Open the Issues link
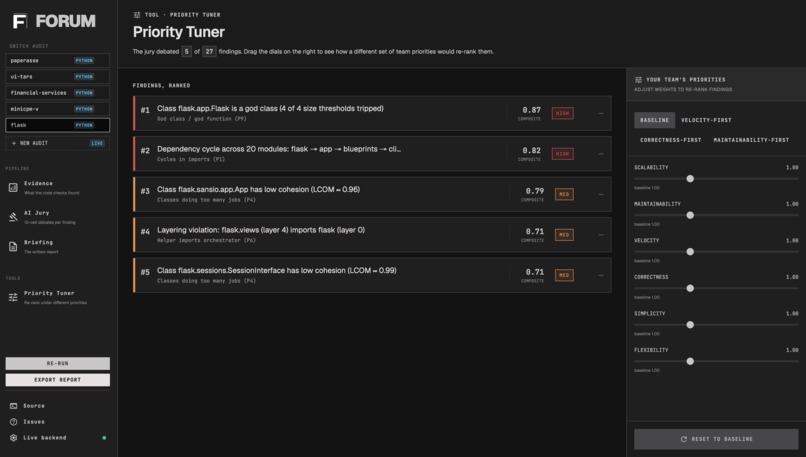 click(34, 422)
